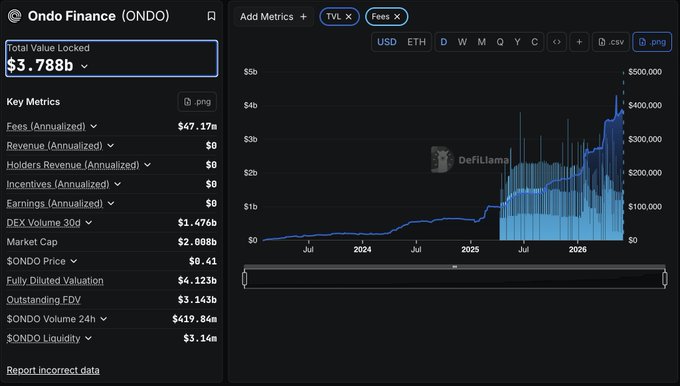The image size is (680, 386).
Task: Click the Outstanding FDV label
Action: [43, 300]
